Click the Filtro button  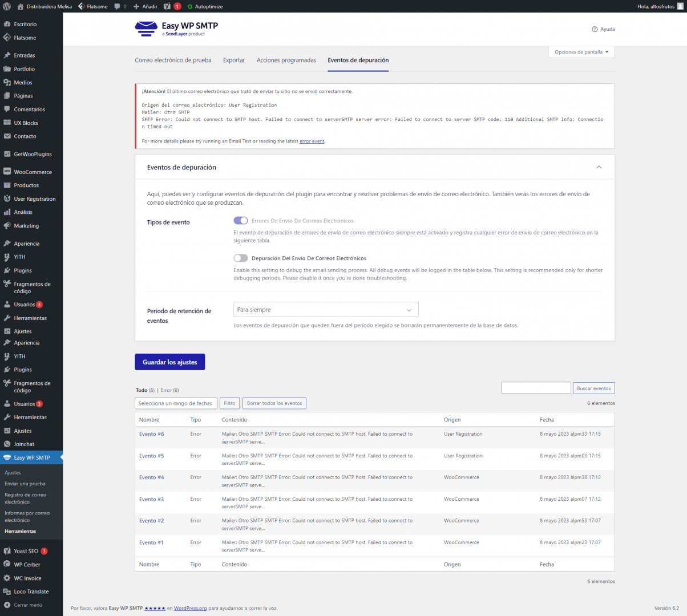point(229,403)
